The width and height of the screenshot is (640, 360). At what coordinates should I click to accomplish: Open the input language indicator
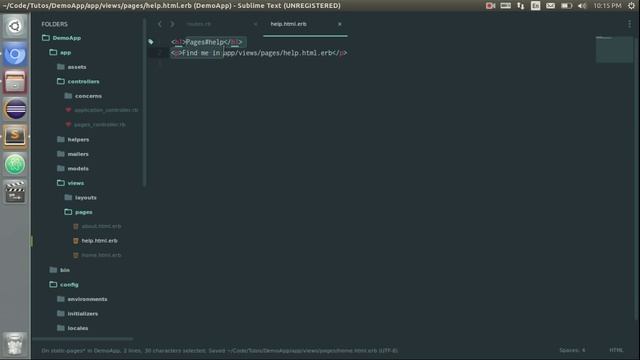click(x=536, y=6)
